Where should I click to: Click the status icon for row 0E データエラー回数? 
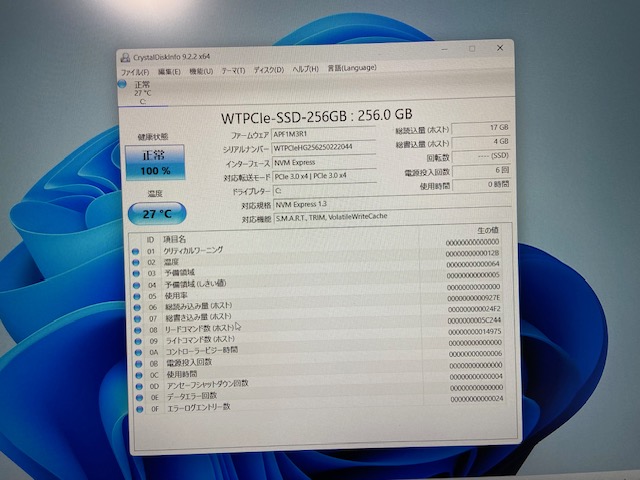click(x=140, y=397)
